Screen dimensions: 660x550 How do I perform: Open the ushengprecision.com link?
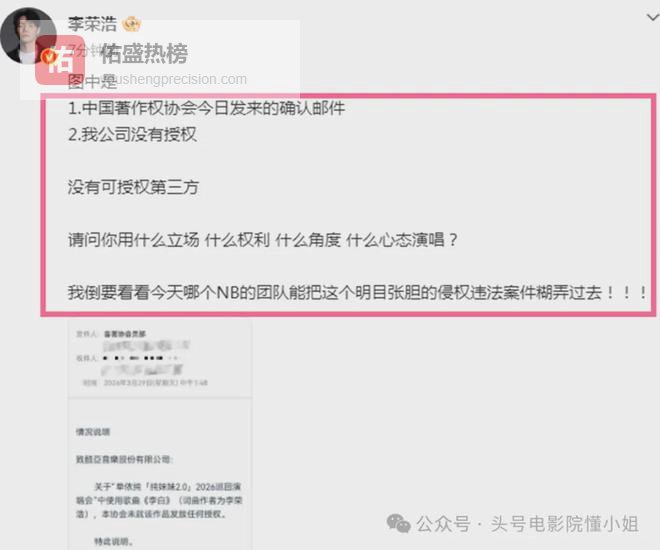179,79
